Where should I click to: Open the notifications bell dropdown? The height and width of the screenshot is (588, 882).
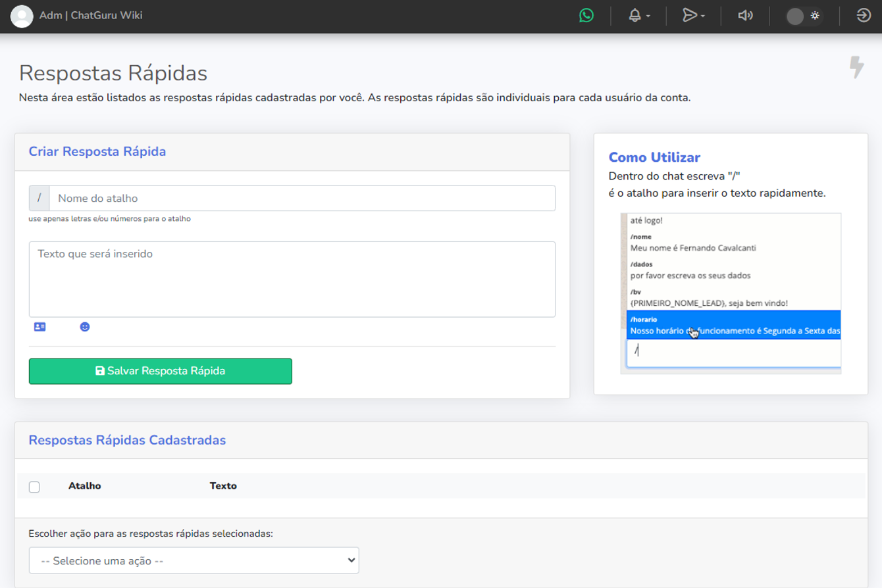pos(638,15)
